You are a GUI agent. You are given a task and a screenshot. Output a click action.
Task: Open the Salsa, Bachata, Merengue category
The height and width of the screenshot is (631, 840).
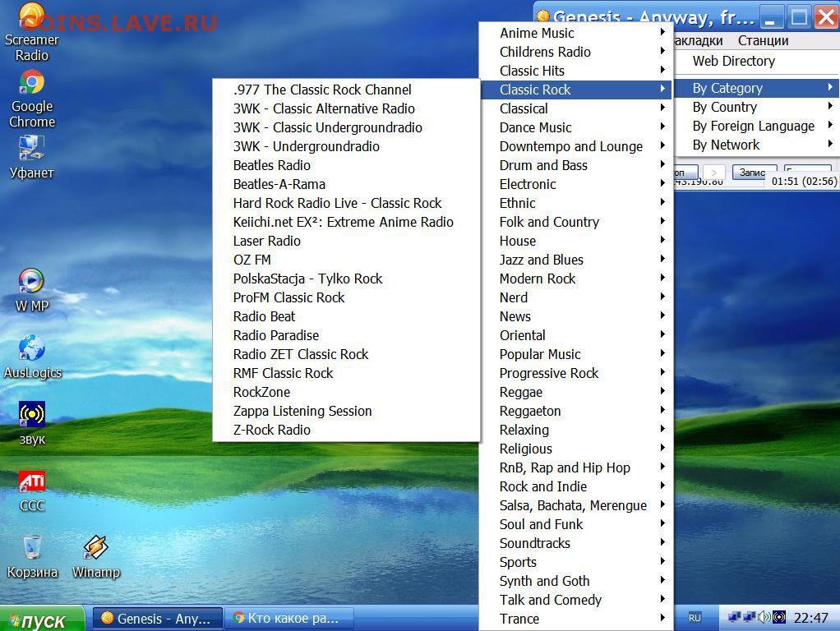[575, 505]
